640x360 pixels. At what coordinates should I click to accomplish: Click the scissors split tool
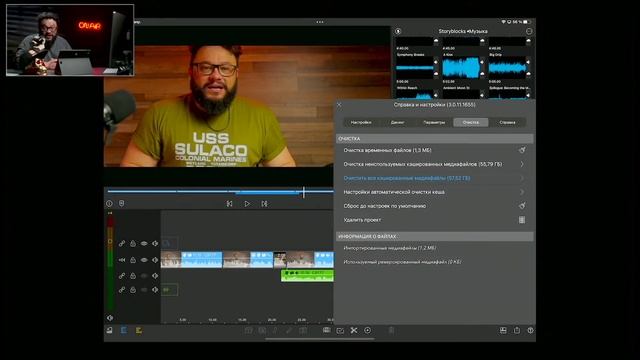point(354,330)
